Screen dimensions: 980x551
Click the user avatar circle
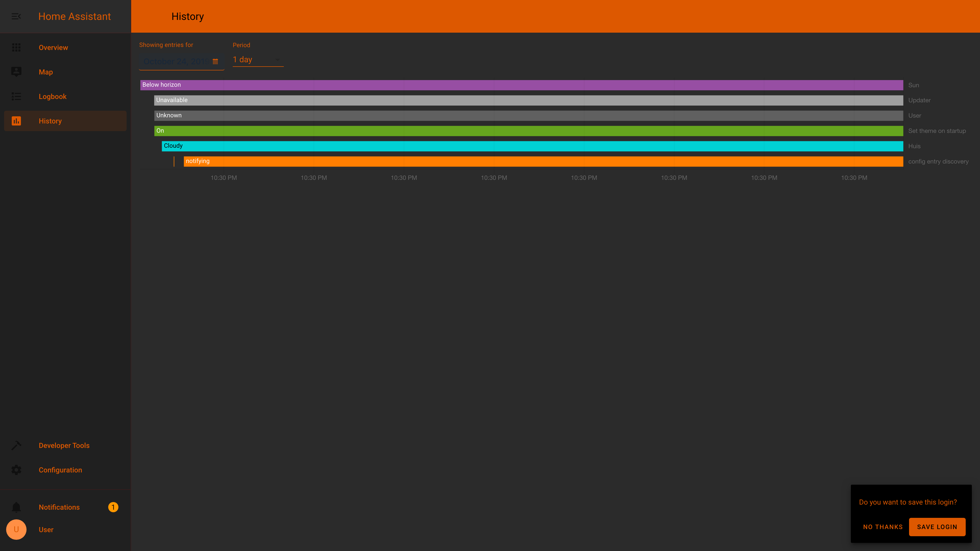pos(16,530)
